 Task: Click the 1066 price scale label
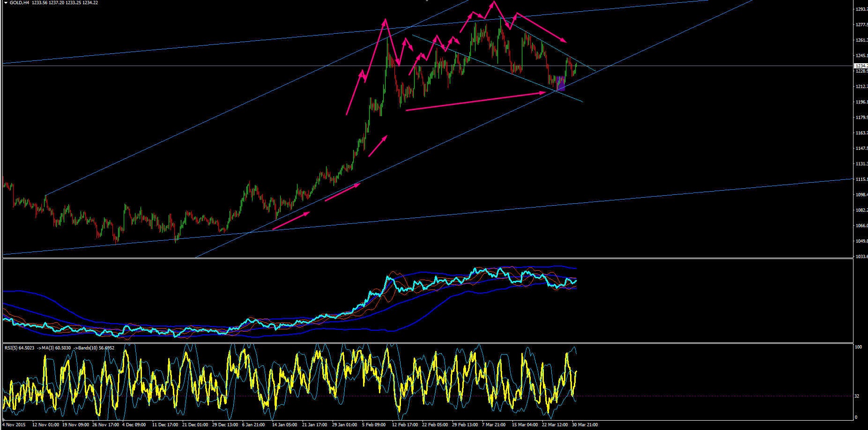[861, 226]
